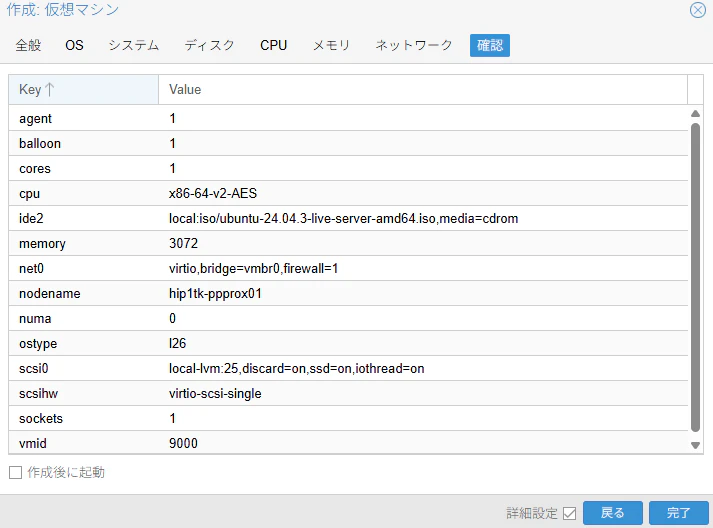This screenshot has width=713, height=528.
Task: Click the cpu key cell
Action: click(84, 193)
